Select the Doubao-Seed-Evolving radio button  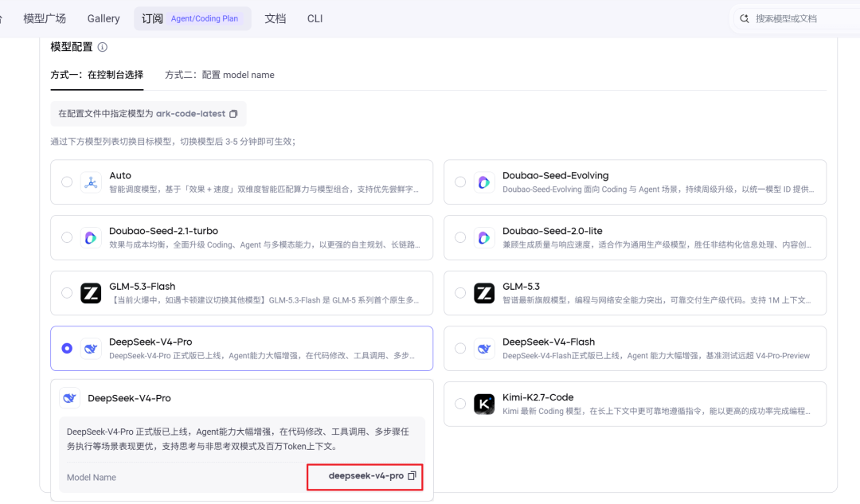point(460,182)
